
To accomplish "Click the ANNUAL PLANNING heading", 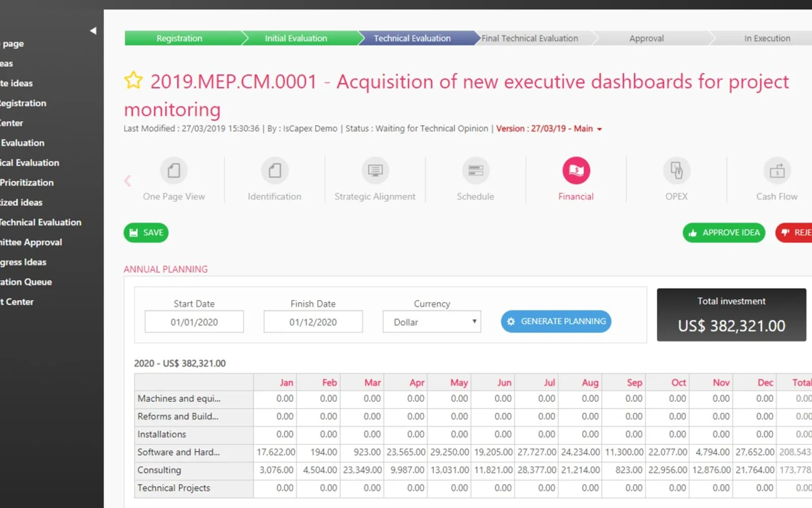I will point(165,269).
